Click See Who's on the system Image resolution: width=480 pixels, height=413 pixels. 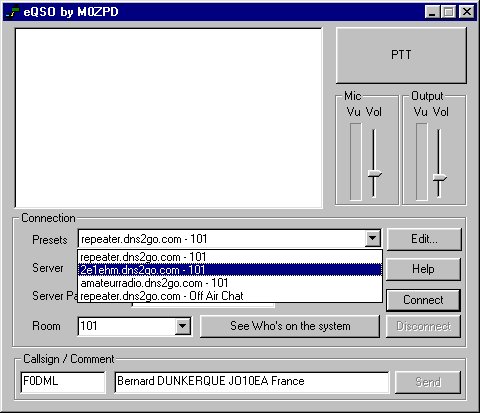(x=290, y=326)
